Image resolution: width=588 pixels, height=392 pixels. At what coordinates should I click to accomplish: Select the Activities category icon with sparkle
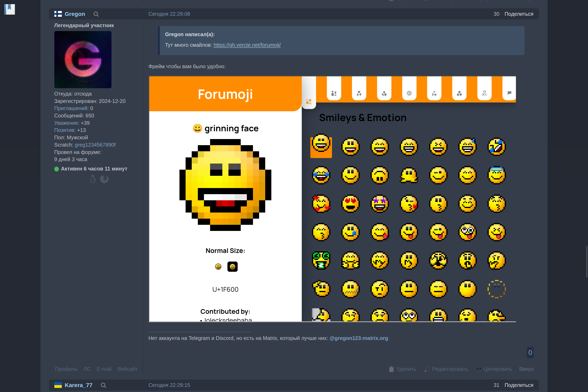tap(434, 93)
